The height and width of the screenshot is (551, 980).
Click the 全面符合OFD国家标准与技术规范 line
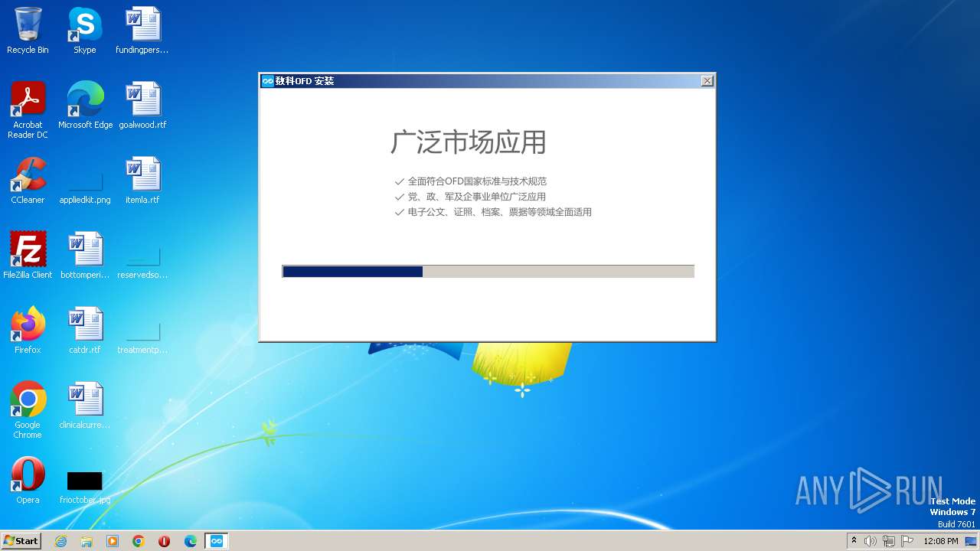(x=477, y=181)
